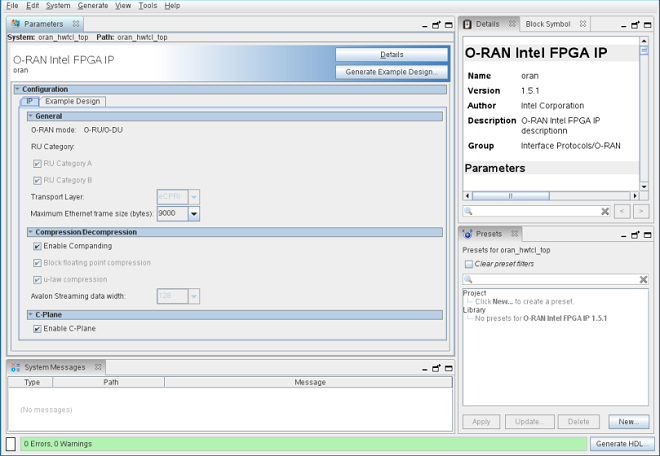The height and width of the screenshot is (456, 660).
Task: Go to previous search result in Details
Action: tap(622, 211)
